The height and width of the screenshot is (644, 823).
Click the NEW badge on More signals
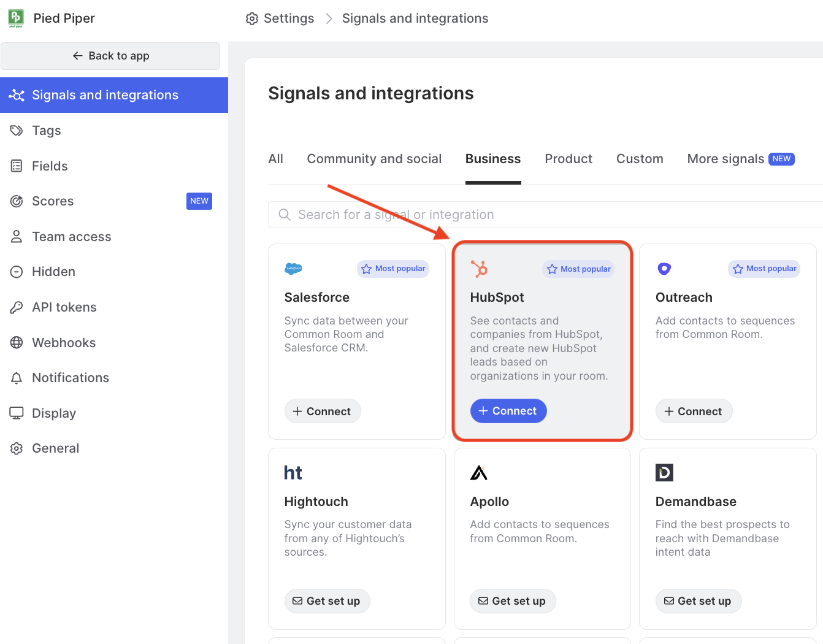(x=782, y=159)
